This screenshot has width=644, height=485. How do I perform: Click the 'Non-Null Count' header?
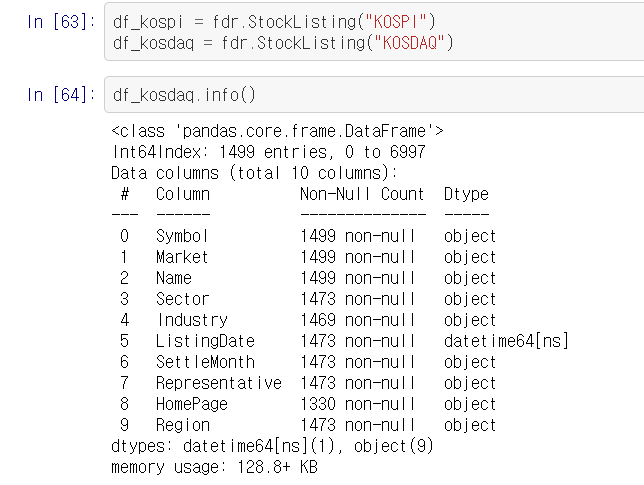(362, 194)
